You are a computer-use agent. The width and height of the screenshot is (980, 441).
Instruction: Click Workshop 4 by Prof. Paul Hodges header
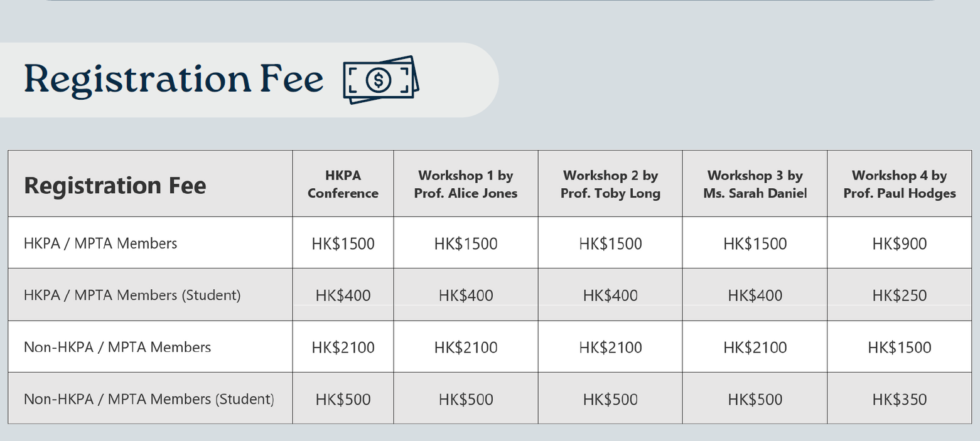pos(899,184)
